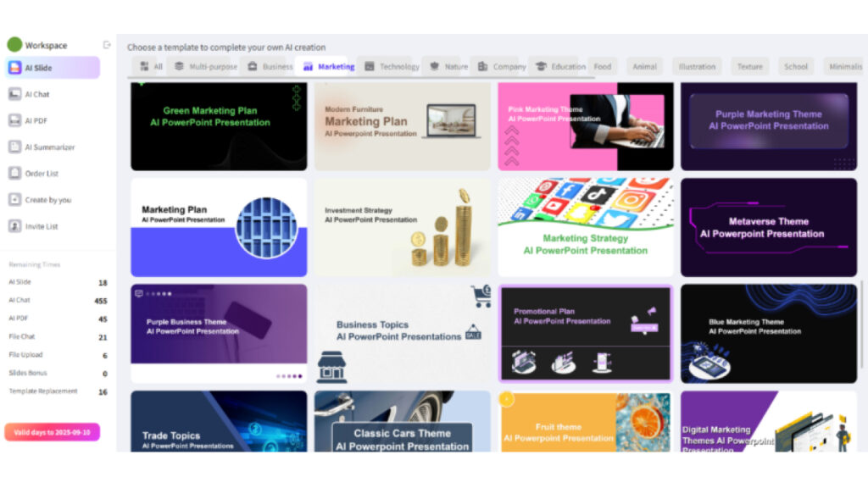Open AI Chat from sidebar
The image size is (868, 488).
[15, 94]
